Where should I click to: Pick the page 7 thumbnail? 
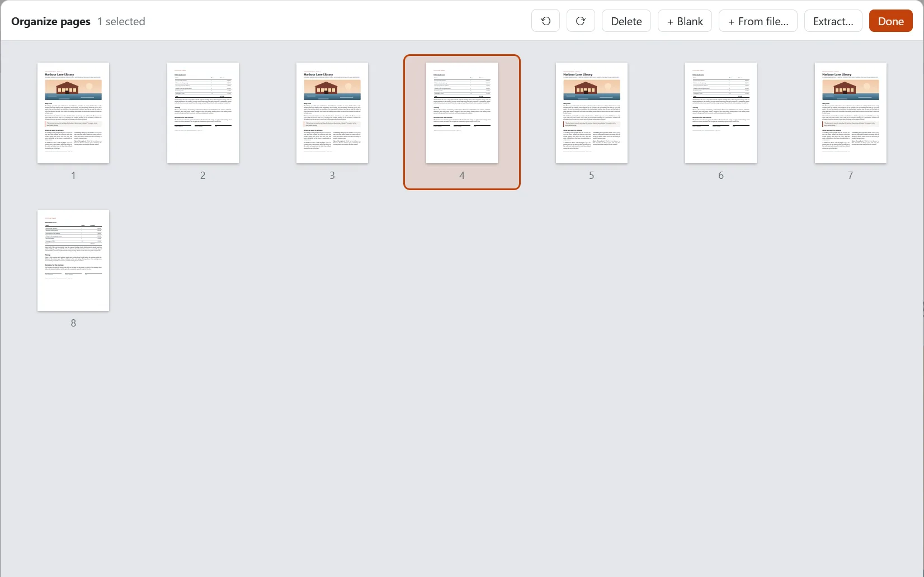pyautogui.click(x=851, y=113)
